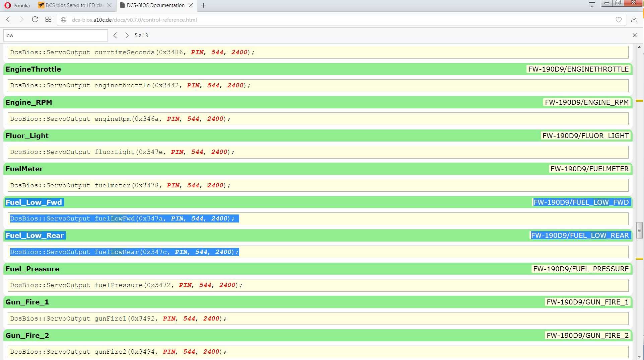Screen dimensions: 644x360
Task: Click the Fuel_Pressure heading
Action: (x=32, y=269)
